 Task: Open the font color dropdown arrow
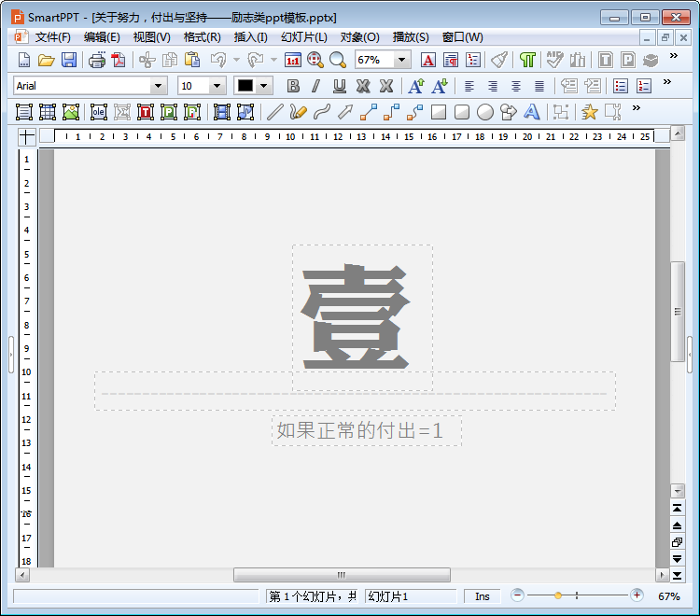pyautogui.click(x=264, y=86)
